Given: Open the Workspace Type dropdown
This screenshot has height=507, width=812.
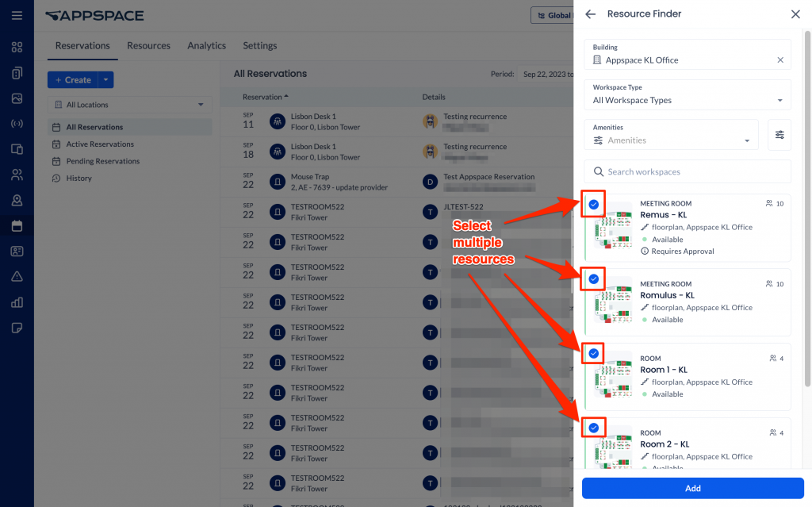Looking at the screenshot, I should pos(688,95).
